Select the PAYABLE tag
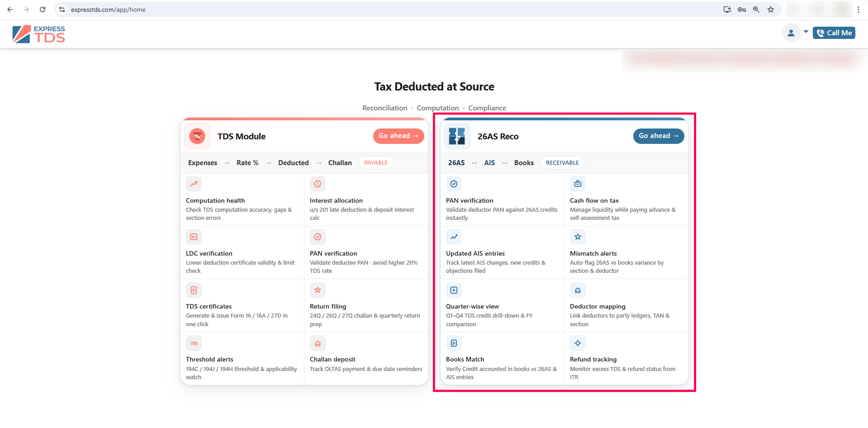This screenshot has height=428, width=868. tap(375, 163)
